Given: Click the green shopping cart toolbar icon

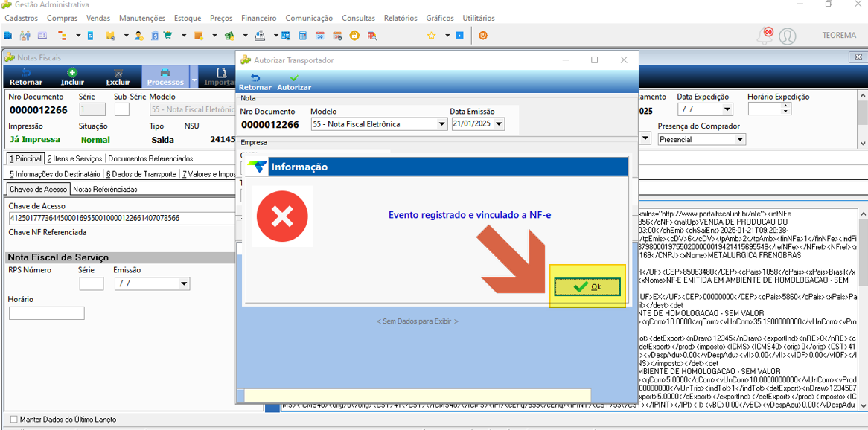Looking at the screenshot, I should (168, 36).
